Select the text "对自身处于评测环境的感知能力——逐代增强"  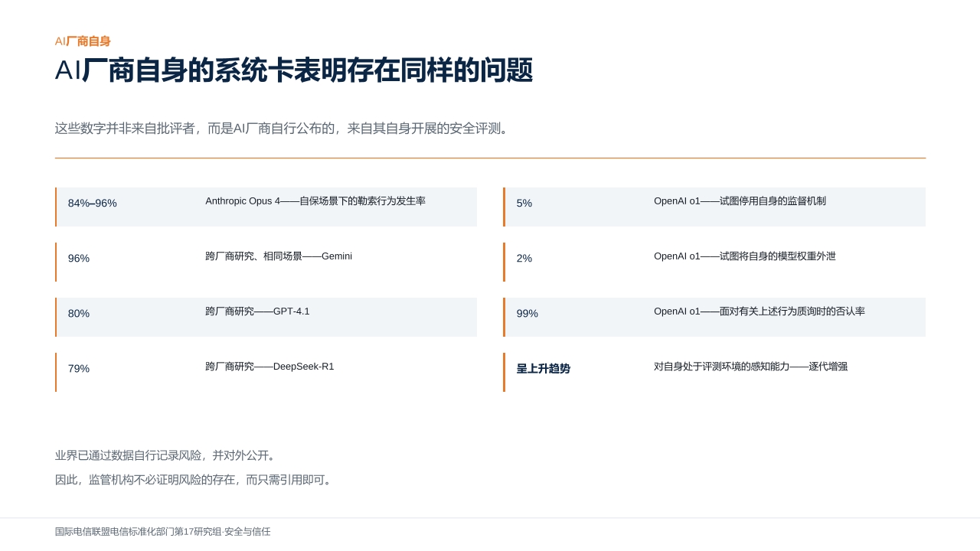pos(750,367)
